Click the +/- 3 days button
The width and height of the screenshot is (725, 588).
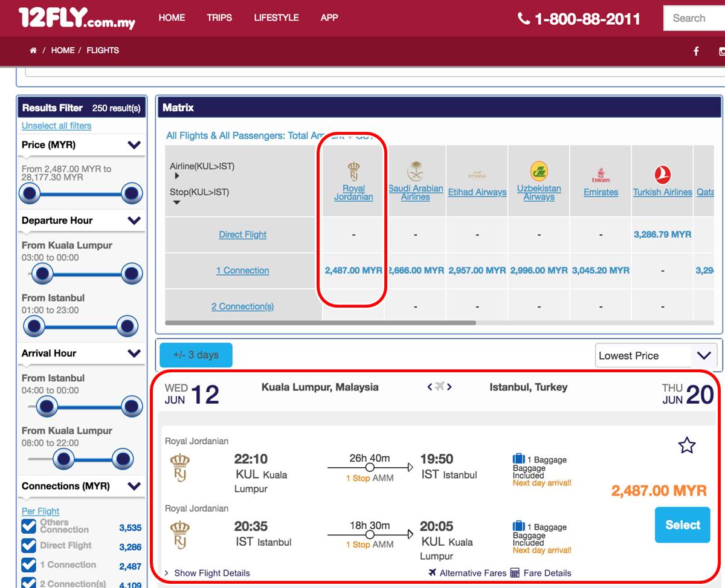coord(196,355)
